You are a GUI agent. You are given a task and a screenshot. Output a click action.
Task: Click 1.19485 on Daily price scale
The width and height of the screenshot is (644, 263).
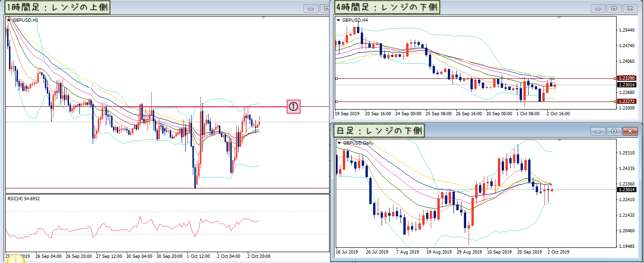[x=627, y=246]
